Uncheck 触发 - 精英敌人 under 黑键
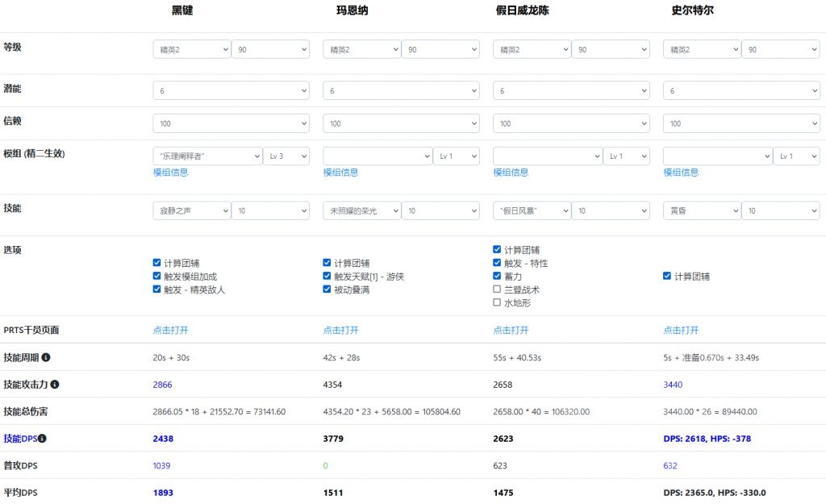The height and width of the screenshot is (504, 826). tap(157, 289)
